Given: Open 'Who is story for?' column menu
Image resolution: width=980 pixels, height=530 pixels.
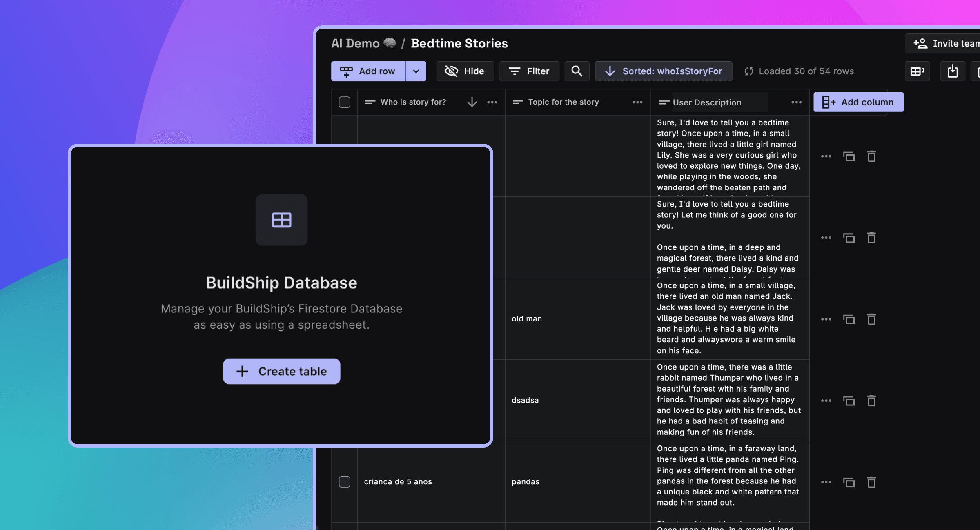Looking at the screenshot, I should coord(492,102).
